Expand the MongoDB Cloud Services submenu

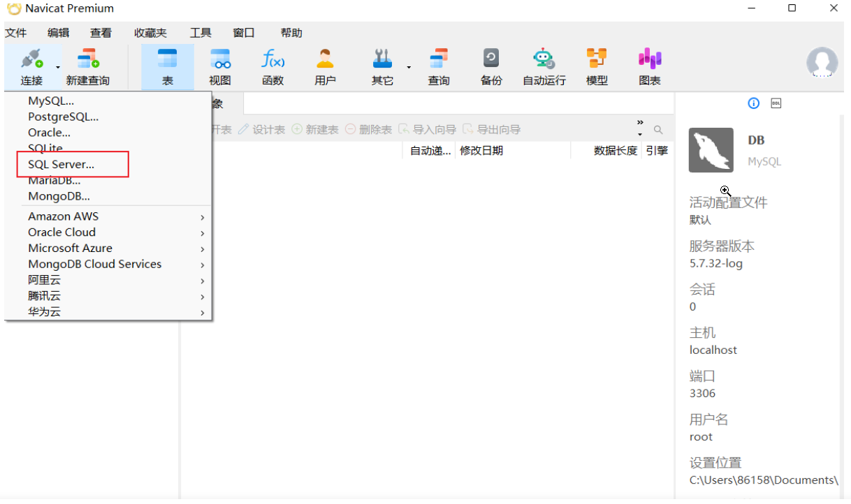coord(108,265)
